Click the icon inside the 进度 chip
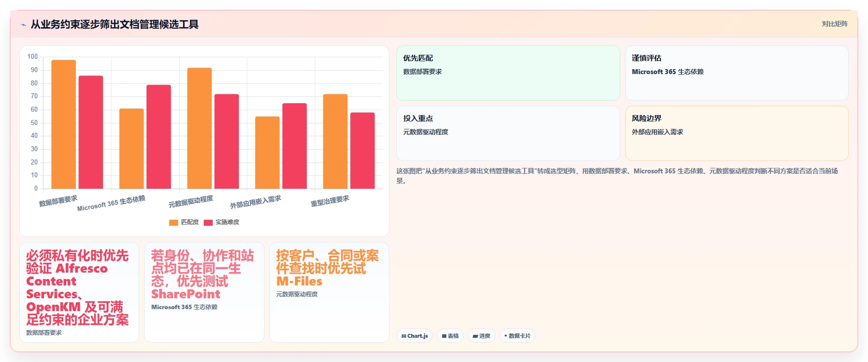The height and width of the screenshot is (362, 868). (475, 336)
